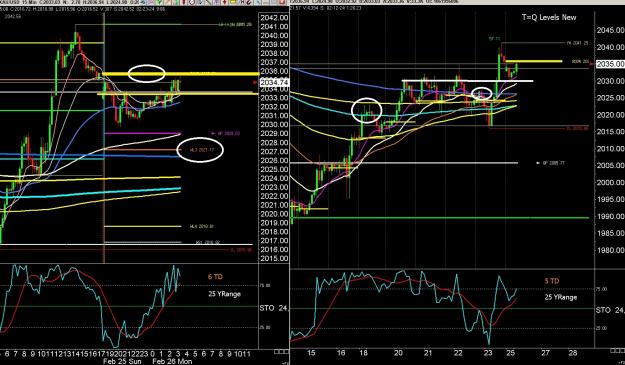Click date 15 on right chart time axis
Viewport: 625px width, 365px height.
[x=311, y=353]
